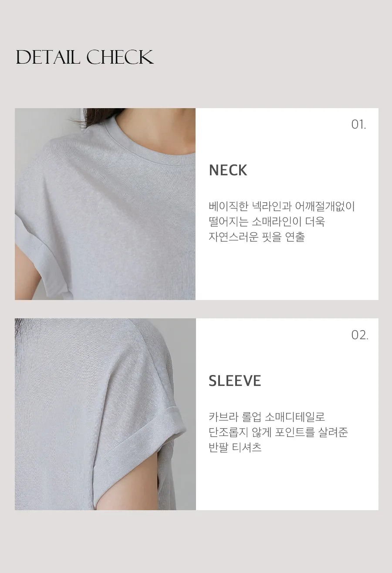Click the NECK section title

click(x=228, y=170)
